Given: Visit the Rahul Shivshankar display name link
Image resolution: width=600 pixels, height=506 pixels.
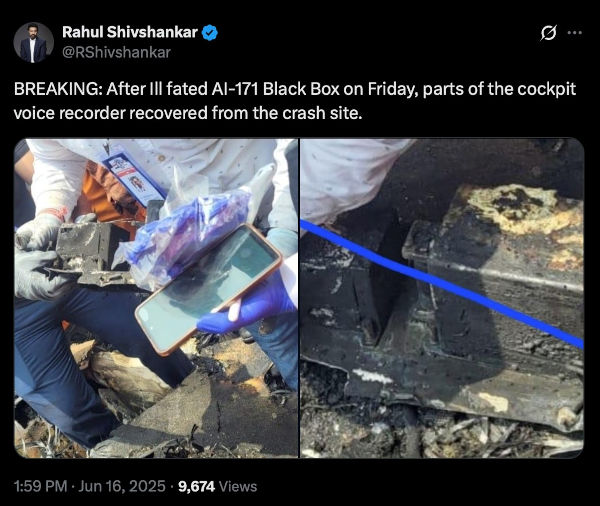Looking at the screenshot, I should click(x=130, y=32).
